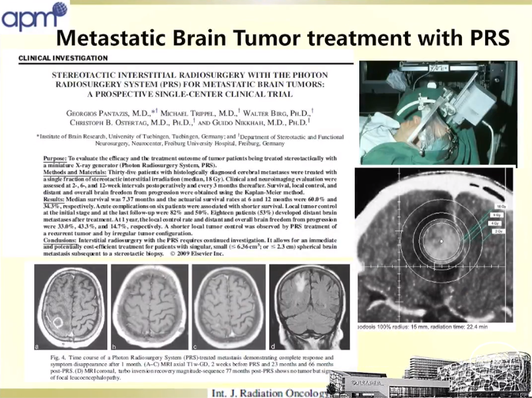This screenshot has height=398, width=532.
Task: Click the '© 2009 Elsevier Inc.' copyright text
Action: click(197, 254)
